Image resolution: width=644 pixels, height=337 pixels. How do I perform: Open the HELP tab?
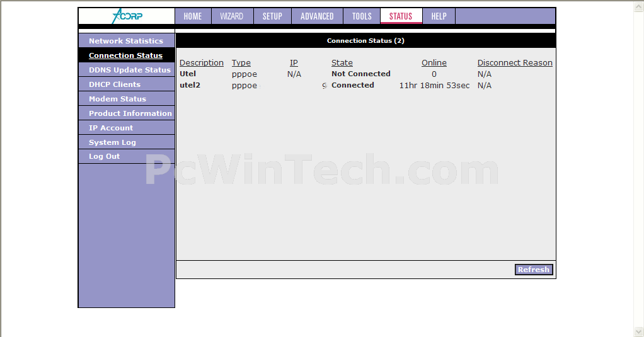point(439,16)
